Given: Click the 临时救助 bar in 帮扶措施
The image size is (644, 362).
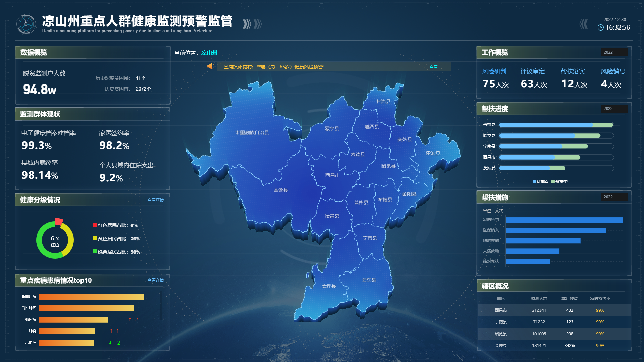Looking at the screenshot, I should click(543, 241).
